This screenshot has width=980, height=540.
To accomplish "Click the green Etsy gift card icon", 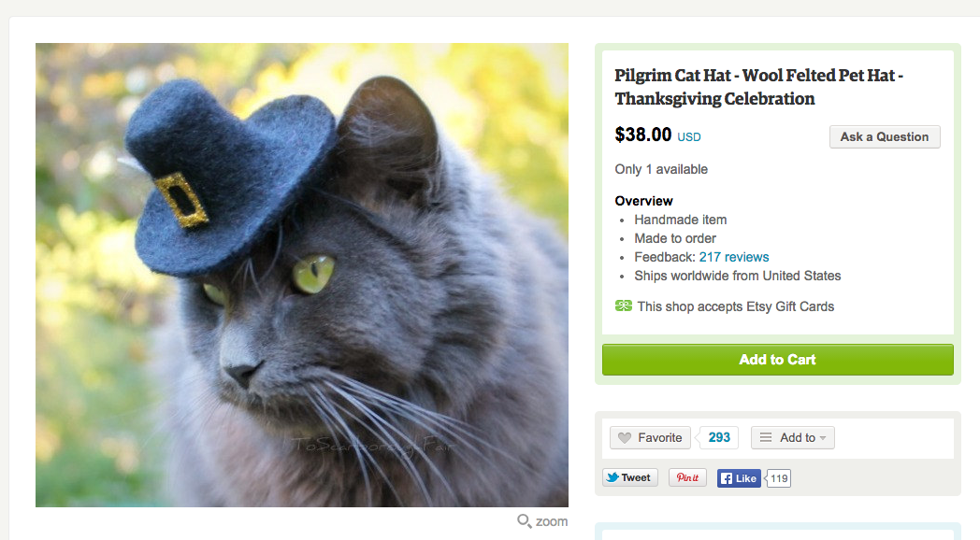I will [624, 306].
